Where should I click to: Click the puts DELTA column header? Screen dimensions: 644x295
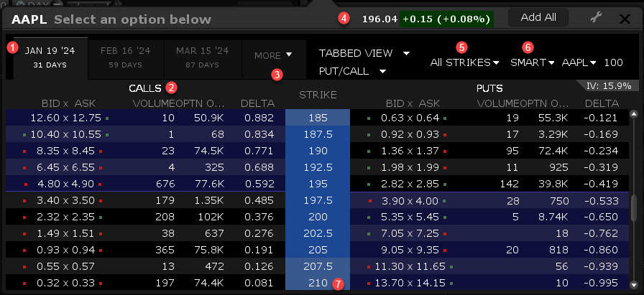[x=602, y=103]
